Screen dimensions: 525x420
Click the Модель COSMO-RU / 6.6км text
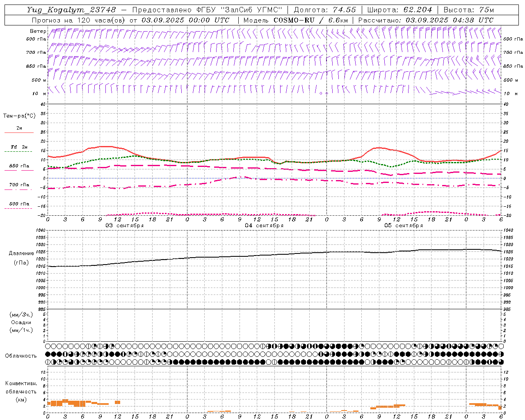pyautogui.click(x=296, y=20)
